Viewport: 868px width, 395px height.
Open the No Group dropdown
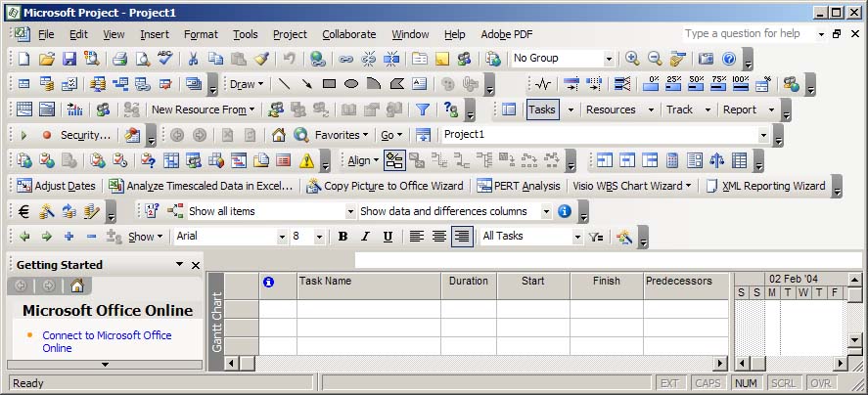(609, 58)
